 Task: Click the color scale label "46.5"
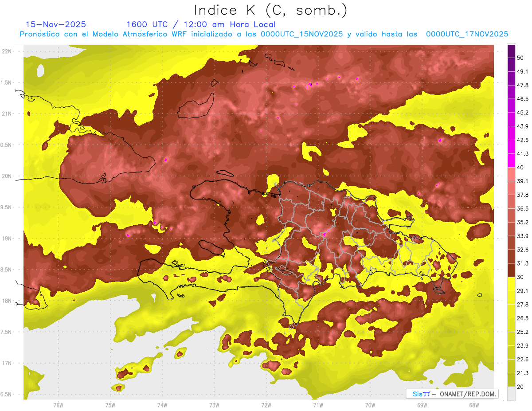point(523,99)
